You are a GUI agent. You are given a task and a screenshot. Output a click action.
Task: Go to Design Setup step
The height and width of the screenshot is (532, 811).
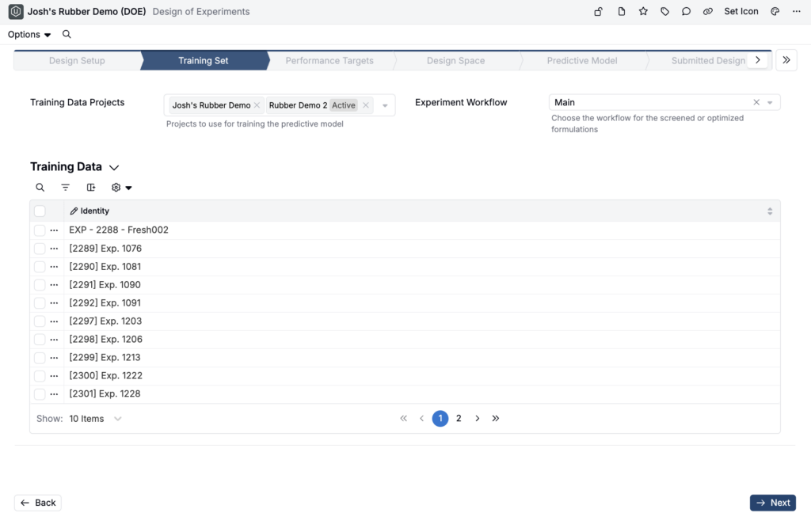click(77, 60)
